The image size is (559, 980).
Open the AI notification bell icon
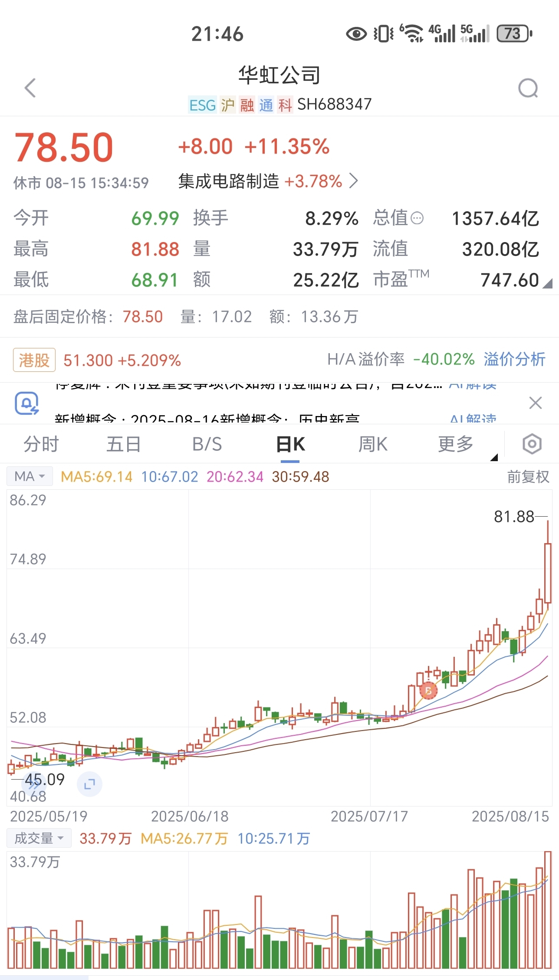27,403
